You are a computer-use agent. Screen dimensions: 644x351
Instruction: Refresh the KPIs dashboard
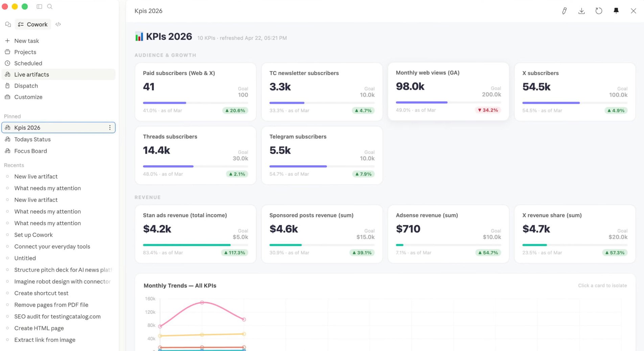pyautogui.click(x=599, y=11)
